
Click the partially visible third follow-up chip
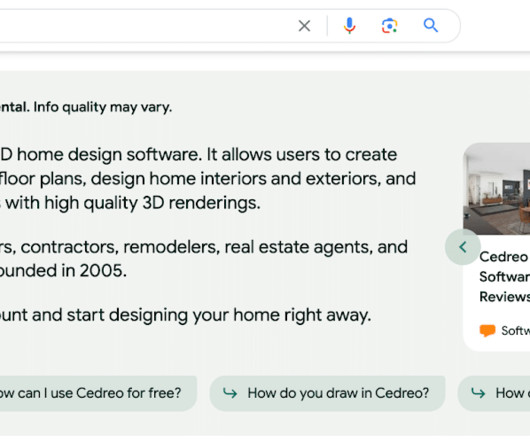[494, 393]
